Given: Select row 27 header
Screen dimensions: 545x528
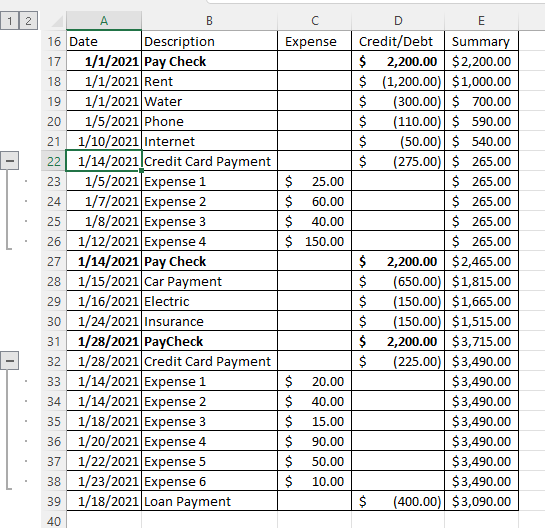Looking at the screenshot, I should [x=54, y=261].
